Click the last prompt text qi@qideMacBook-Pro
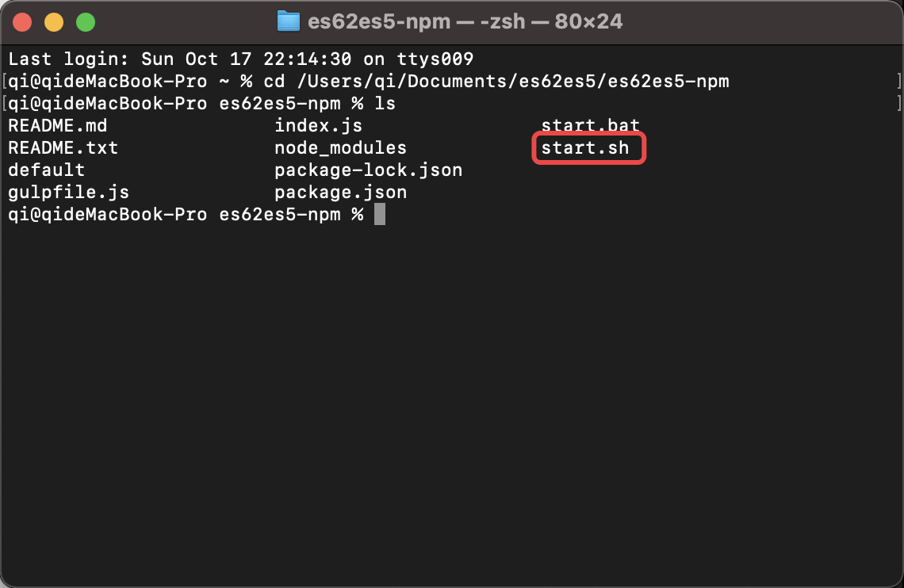Viewport: 904px width, 588px height. [107, 215]
